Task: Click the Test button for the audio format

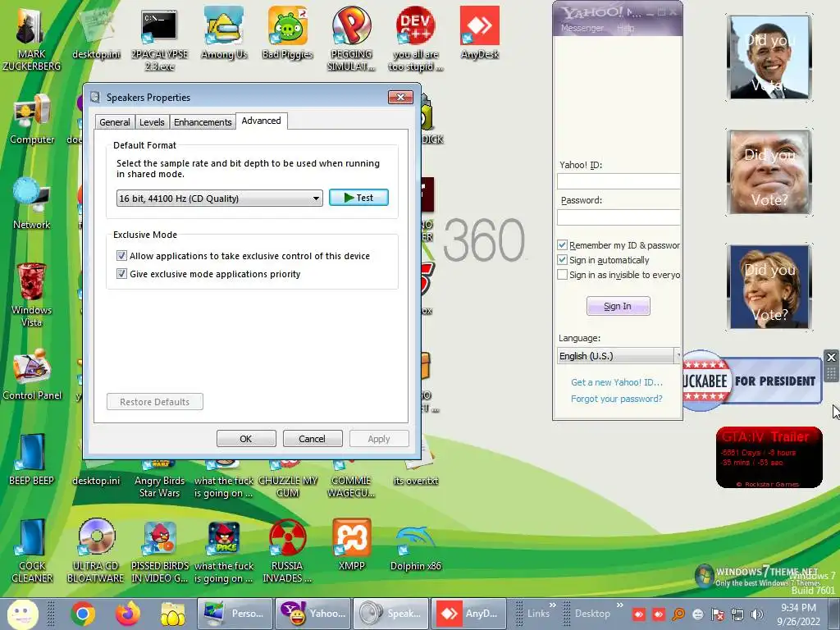Action: tap(359, 198)
